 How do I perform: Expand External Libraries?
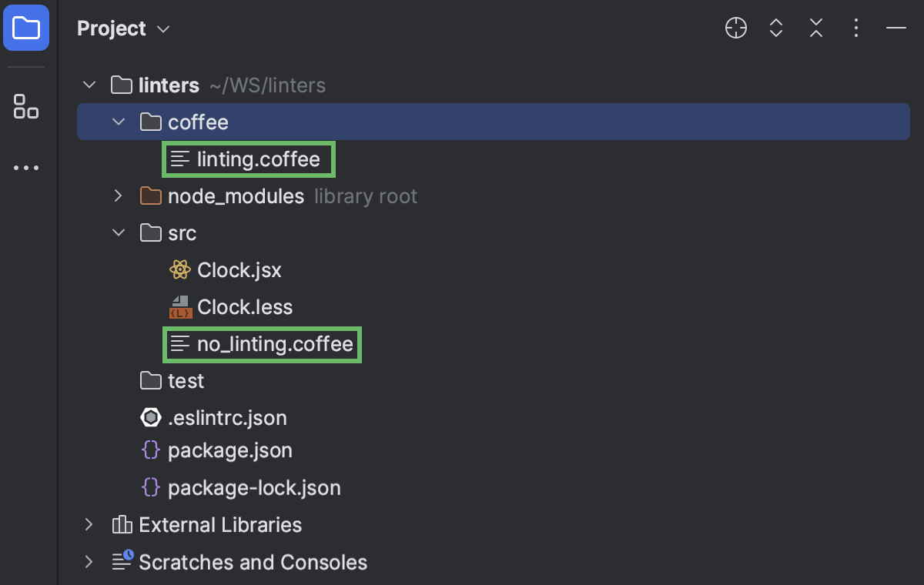(89, 524)
